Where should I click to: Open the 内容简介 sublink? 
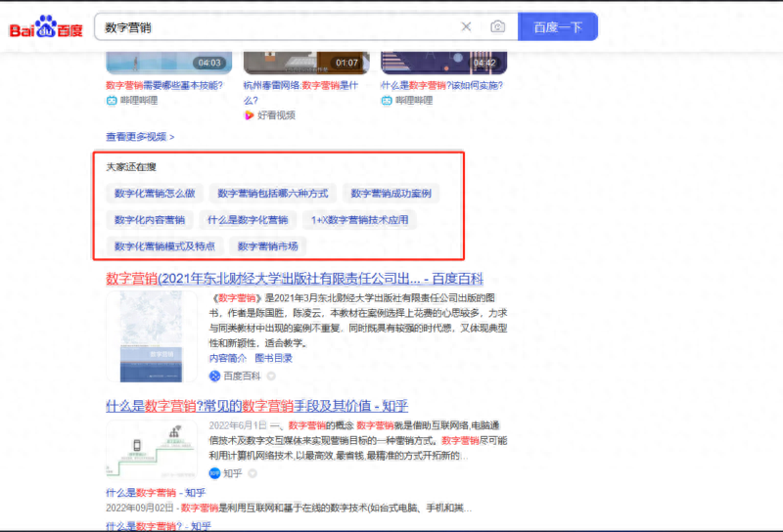click(229, 359)
